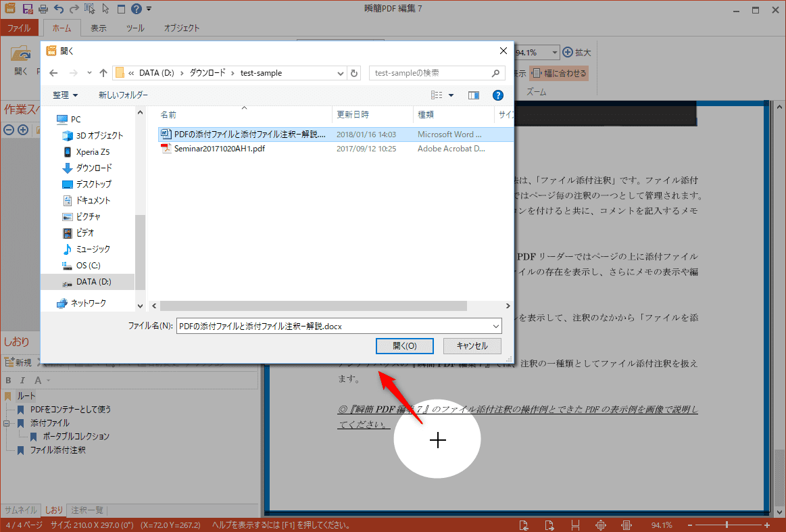Select Seminar20171020AH1.pdf in file list
This screenshot has height=532, width=786.
coord(219,149)
